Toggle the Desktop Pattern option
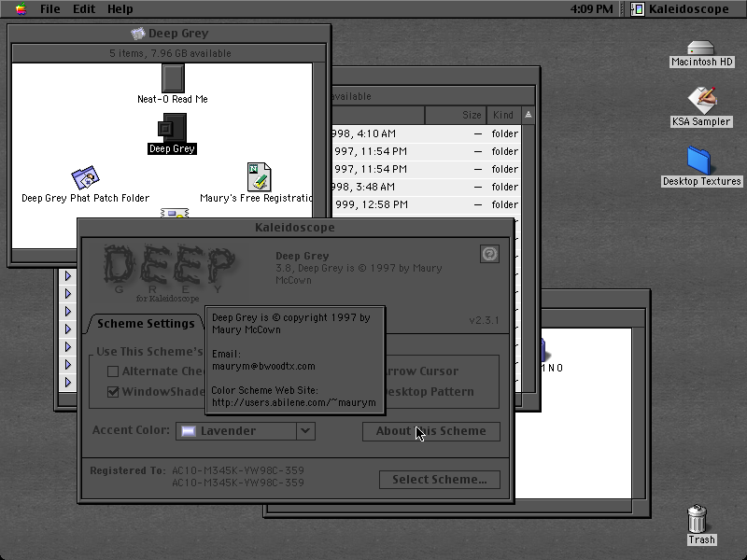Image resolution: width=747 pixels, height=560 pixels. (x=430, y=392)
